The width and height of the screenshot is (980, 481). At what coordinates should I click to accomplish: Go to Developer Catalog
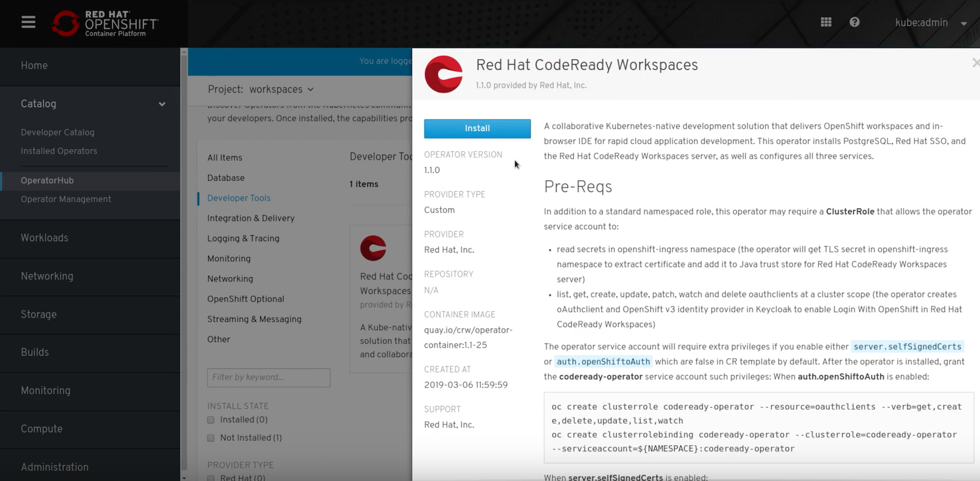(58, 132)
